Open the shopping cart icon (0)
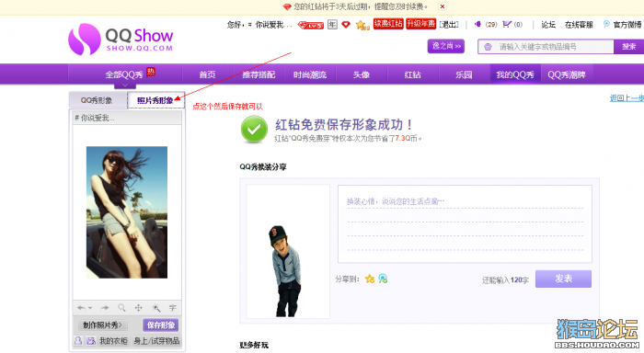The image size is (644, 353). coord(507,24)
